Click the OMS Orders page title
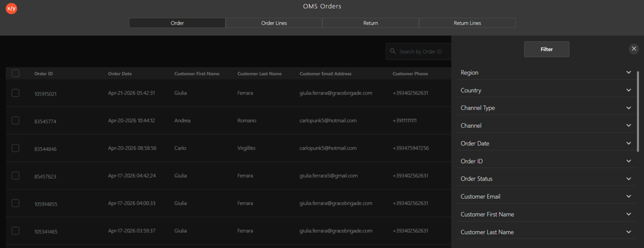 point(322,6)
